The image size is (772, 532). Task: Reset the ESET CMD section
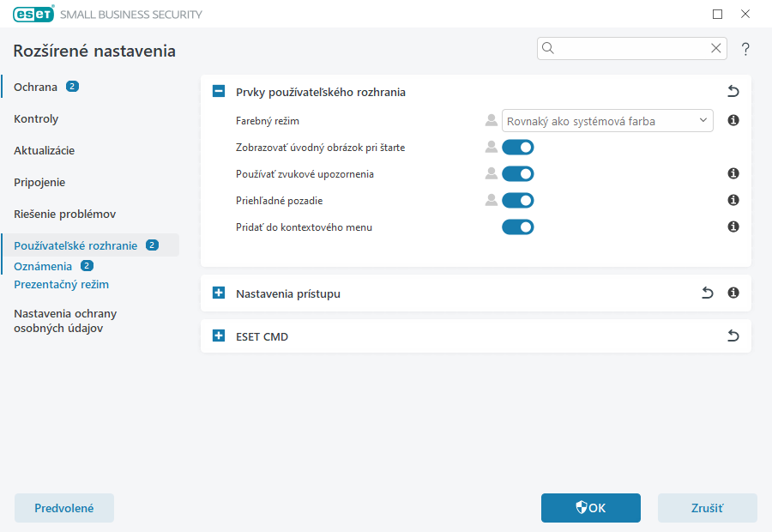733,336
